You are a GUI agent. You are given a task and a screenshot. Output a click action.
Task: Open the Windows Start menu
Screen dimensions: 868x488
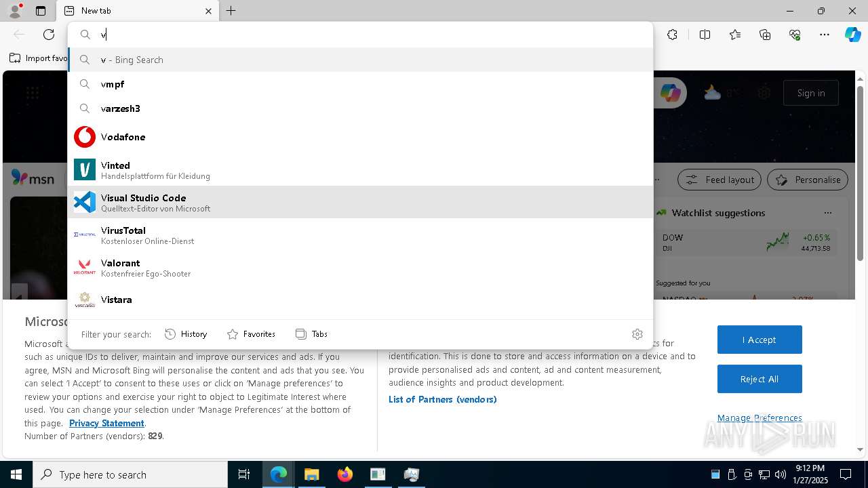pos(16,474)
